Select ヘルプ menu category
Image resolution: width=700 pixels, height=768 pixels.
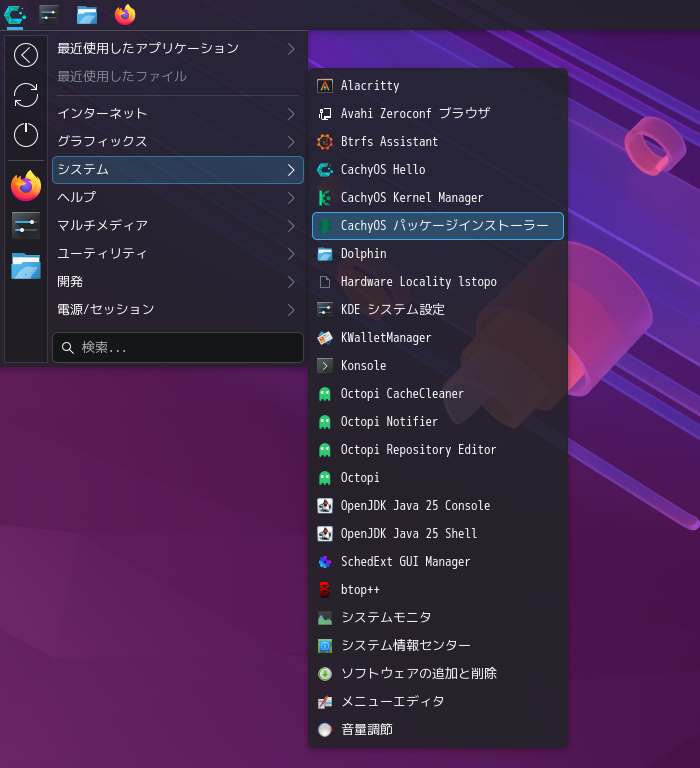(x=177, y=198)
